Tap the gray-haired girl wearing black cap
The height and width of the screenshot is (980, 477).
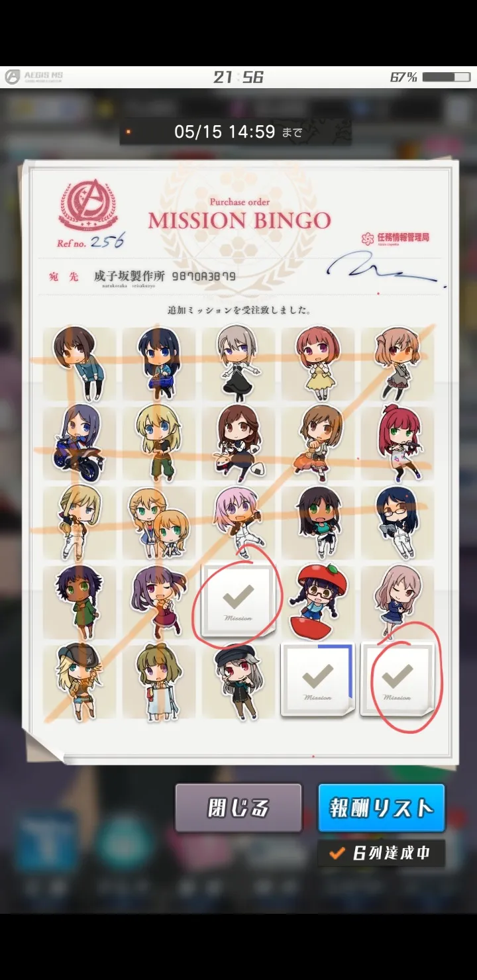[238, 681]
